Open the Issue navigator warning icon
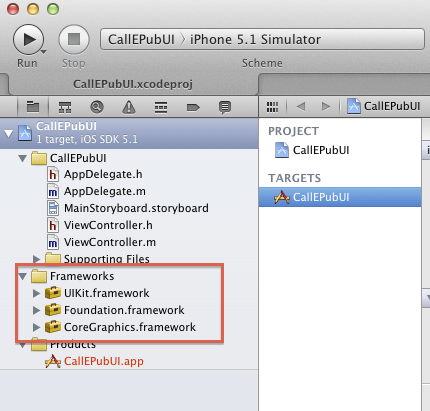The image size is (430, 411). pyautogui.click(x=129, y=107)
